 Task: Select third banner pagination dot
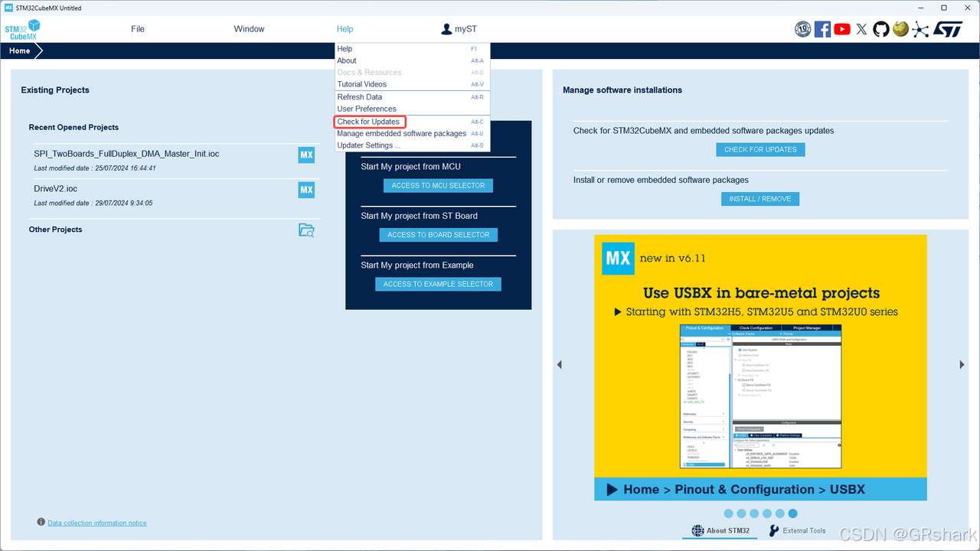754,514
